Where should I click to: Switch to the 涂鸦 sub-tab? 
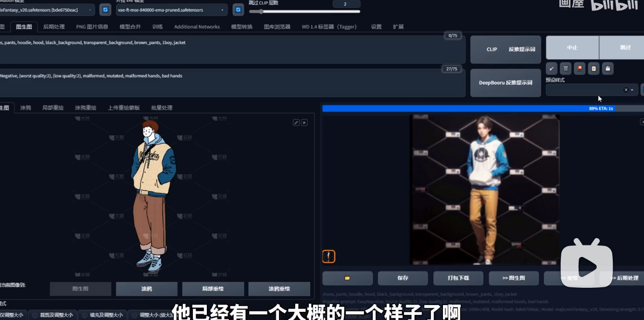pos(25,108)
